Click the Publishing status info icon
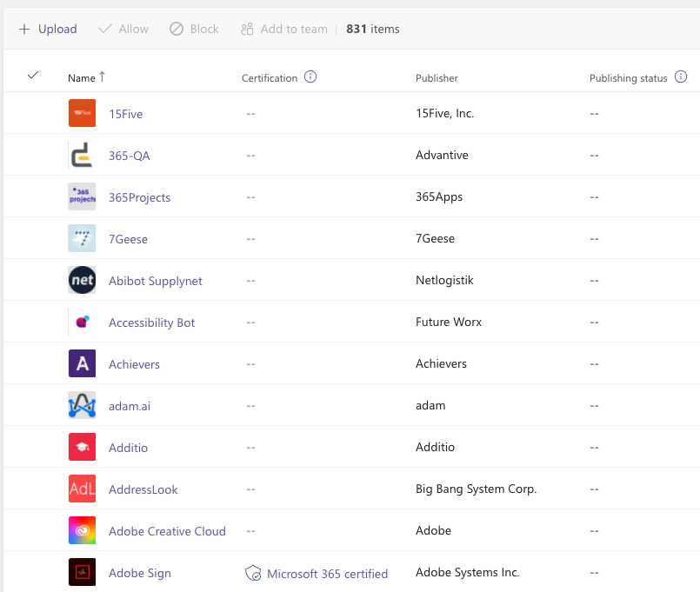Screen dimensions: 700x592 (x=681, y=77)
